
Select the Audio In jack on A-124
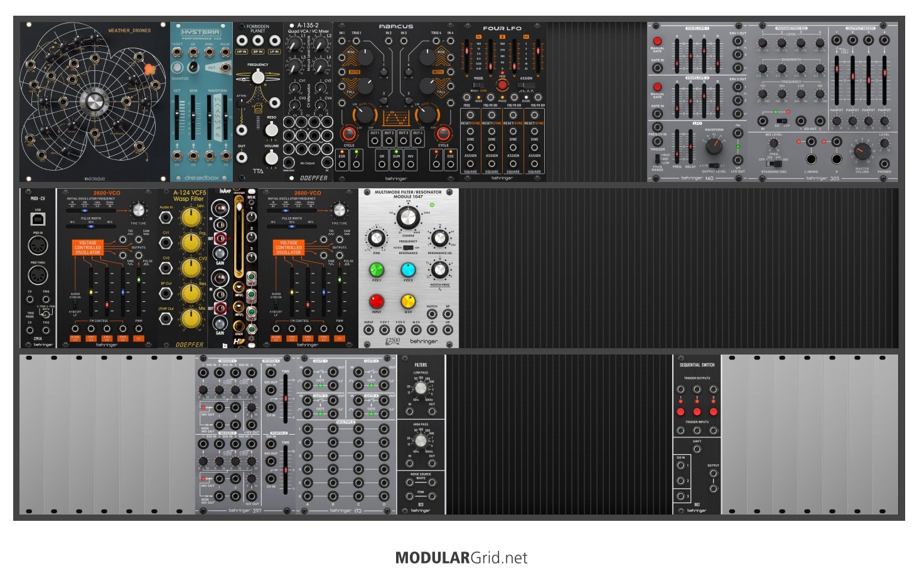click(166, 217)
